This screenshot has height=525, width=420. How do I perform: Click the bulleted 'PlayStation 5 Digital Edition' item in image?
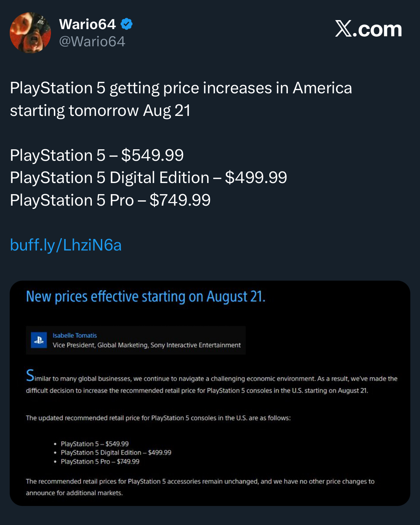click(x=116, y=453)
